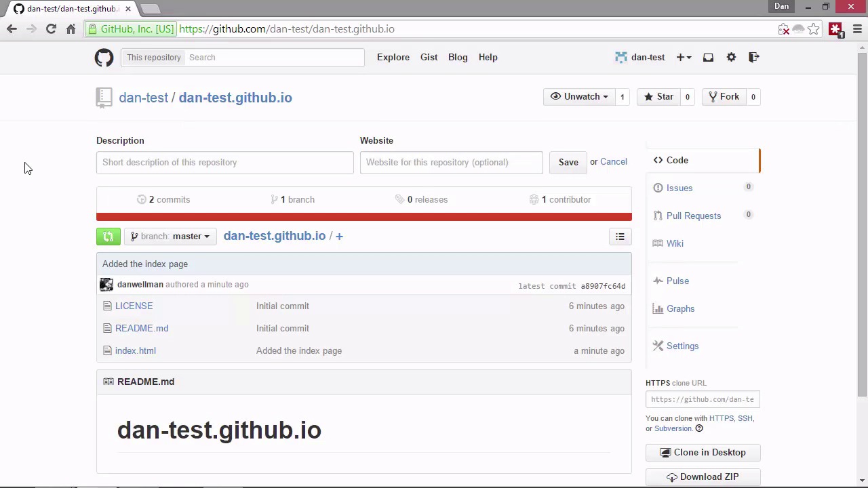Viewport: 868px width, 488px height.
Task: Select Subversion clone option
Action: click(673, 429)
